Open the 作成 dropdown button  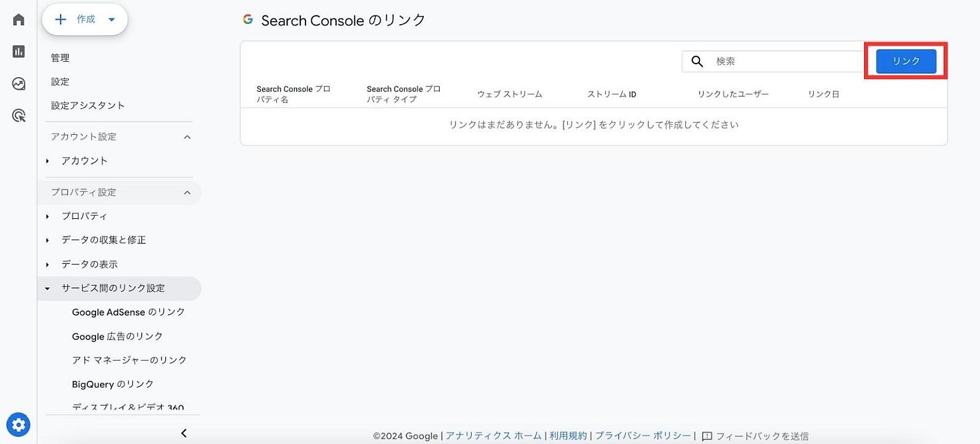85,20
